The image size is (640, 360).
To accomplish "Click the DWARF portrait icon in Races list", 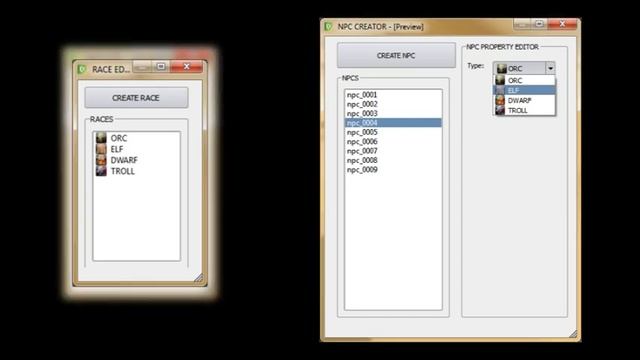I will pyautogui.click(x=101, y=160).
